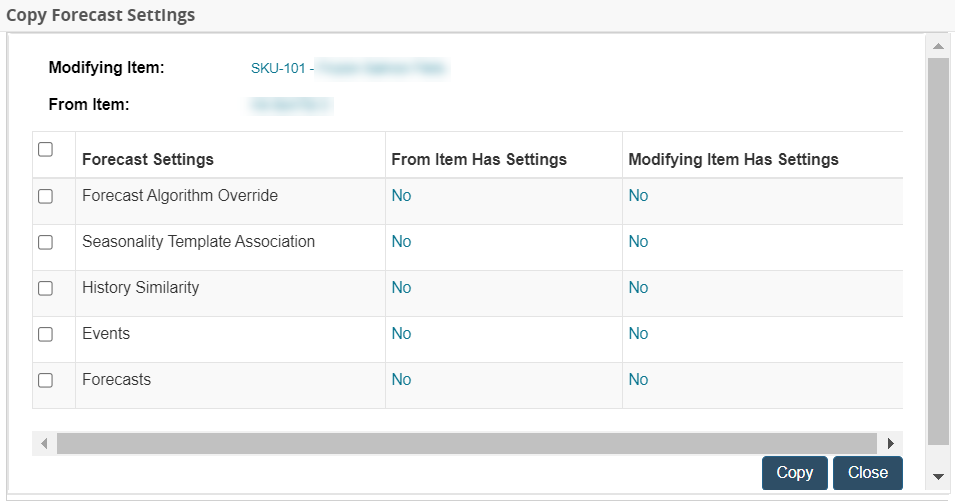Screen dimensions: 955x502
Task: Check the select-all header checkbox
Action: point(45,150)
